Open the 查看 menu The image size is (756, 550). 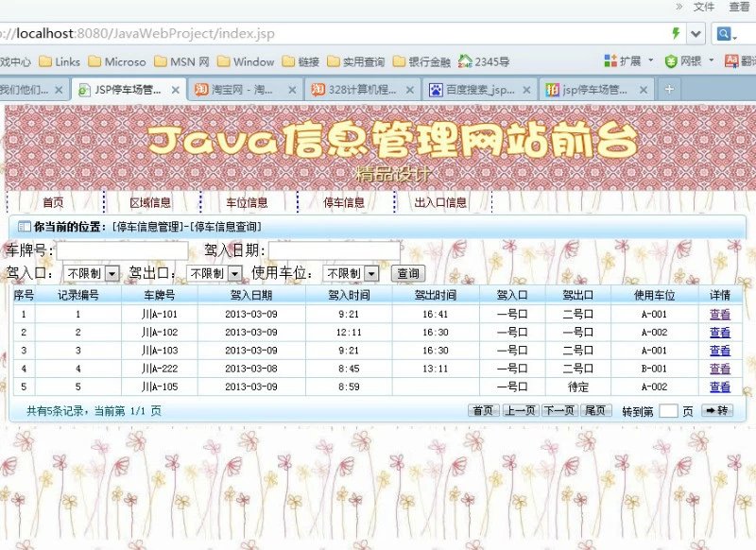click(739, 7)
